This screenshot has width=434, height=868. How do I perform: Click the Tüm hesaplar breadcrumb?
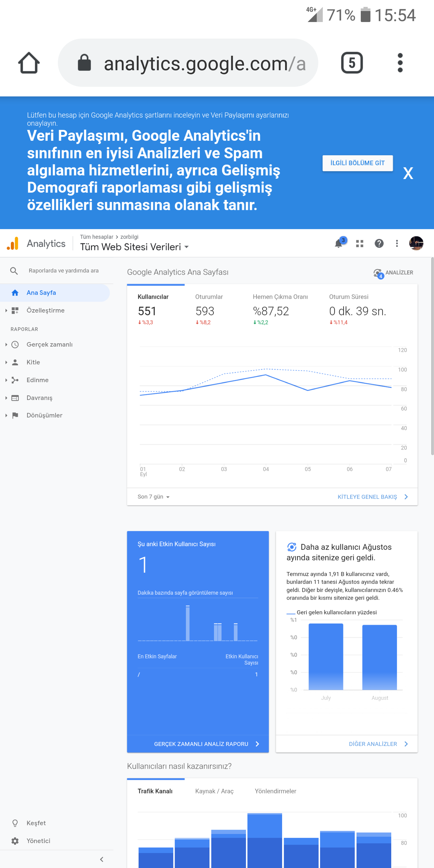coord(97,237)
